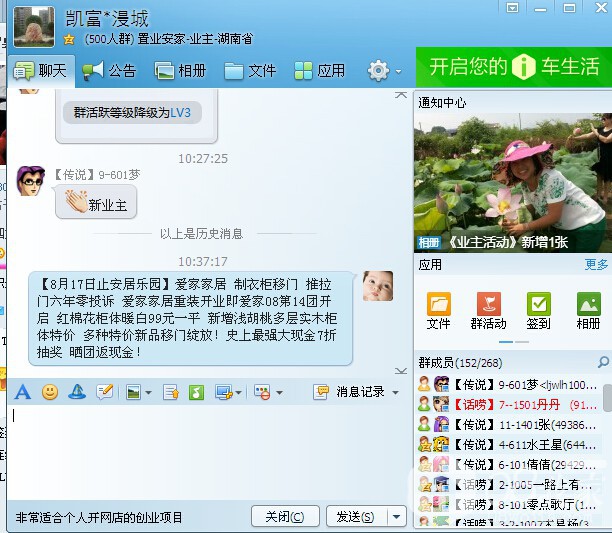The width and height of the screenshot is (612, 533).
Task: Open the send options arrow beside 发送
Action: coord(397,517)
